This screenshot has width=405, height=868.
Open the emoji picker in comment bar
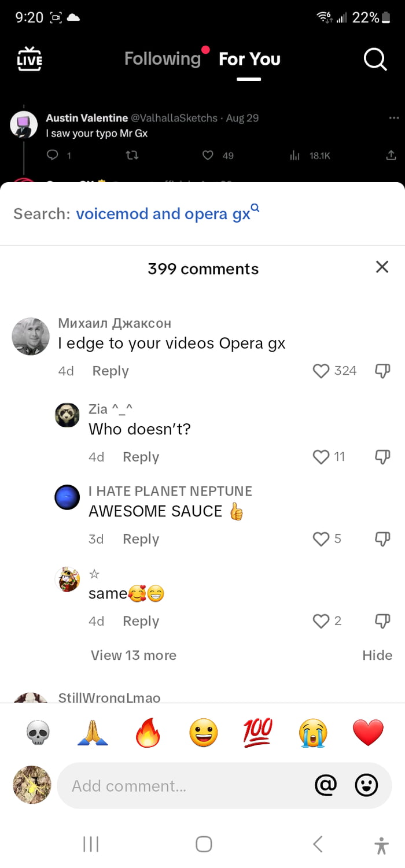point(368,785)
